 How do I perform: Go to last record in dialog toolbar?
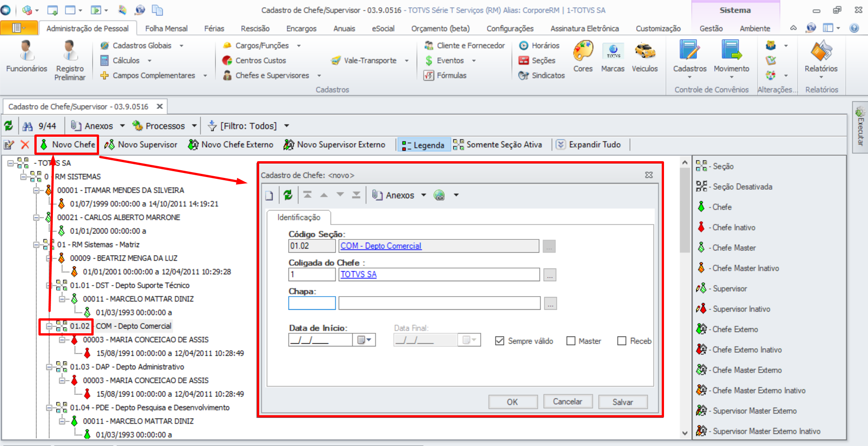[x=356, y=195]
